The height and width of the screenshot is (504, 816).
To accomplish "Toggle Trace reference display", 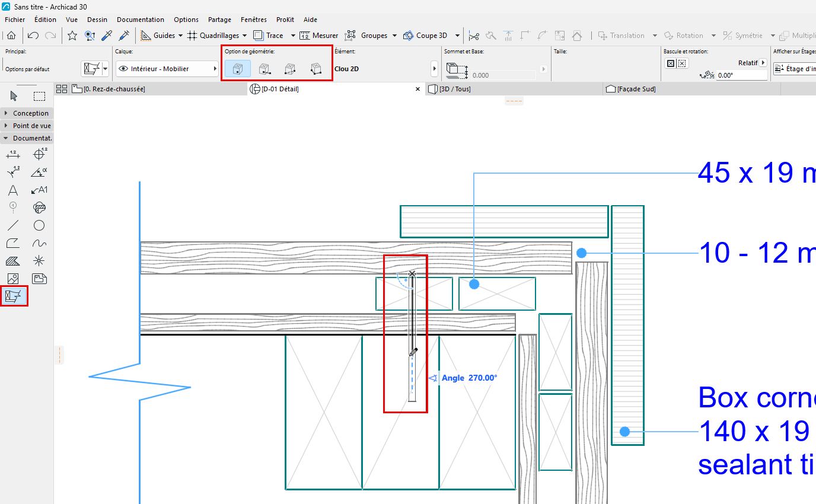I will click(269, 36).
